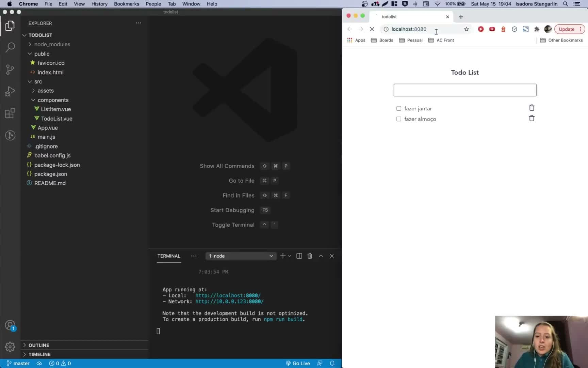Kill terminal with the trash icon
Screen dimensions: 588x368
[310, 256]
